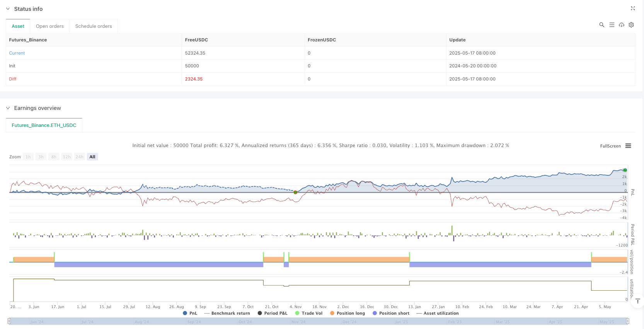Collapse the Status info section
Screen dimensions: 644x329
[8, 9]
